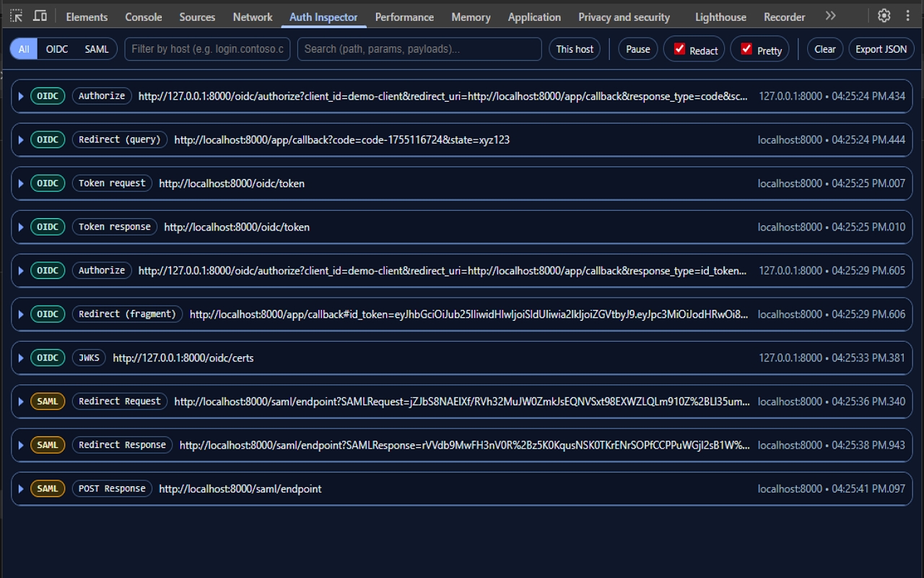The width and height of the screenshot is (924, 578).
Task: Click the JWKS pill on the certs row
Action: coord(88,358)
